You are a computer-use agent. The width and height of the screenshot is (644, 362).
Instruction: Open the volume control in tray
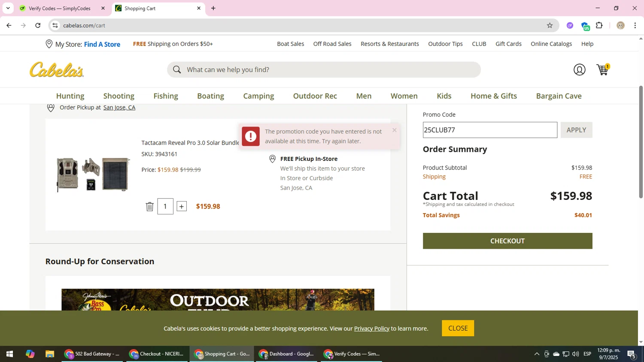click(x=575, y=354)
